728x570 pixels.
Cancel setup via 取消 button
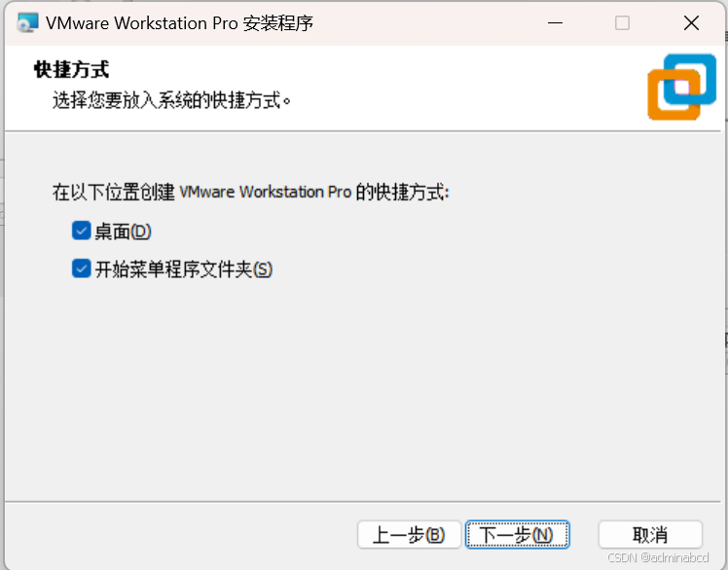pos(650,535)
